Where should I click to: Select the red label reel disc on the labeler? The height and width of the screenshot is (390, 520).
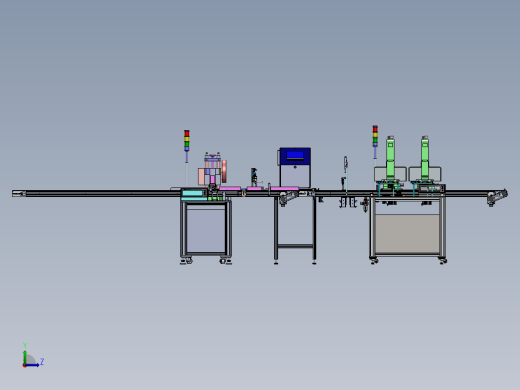[x=224, y=171]
